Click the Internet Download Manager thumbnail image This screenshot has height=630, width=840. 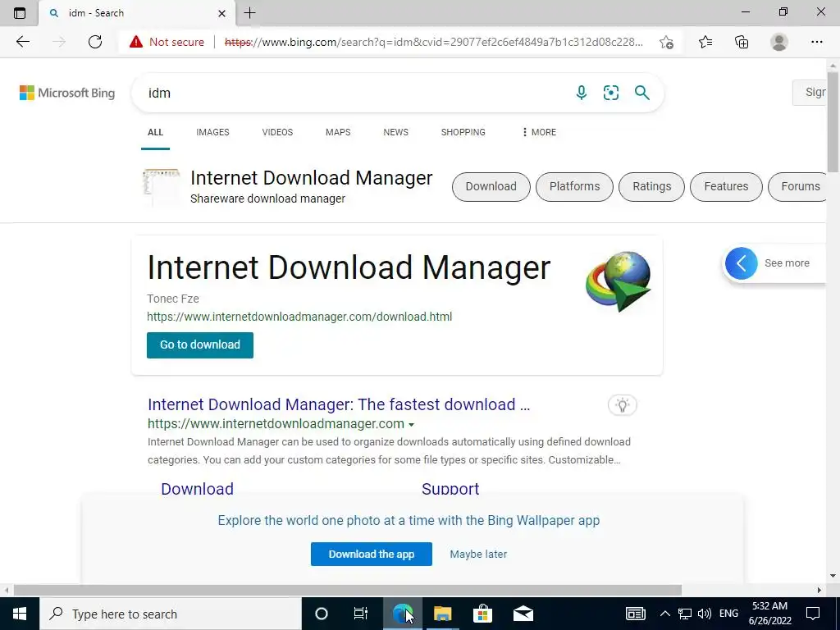pyautogui.click(x=162, y=188)
